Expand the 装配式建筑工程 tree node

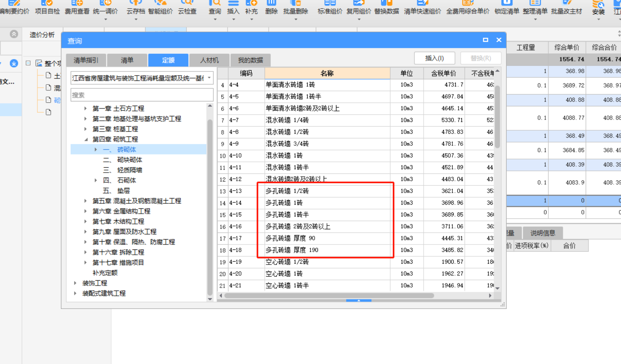coord(75,293)
